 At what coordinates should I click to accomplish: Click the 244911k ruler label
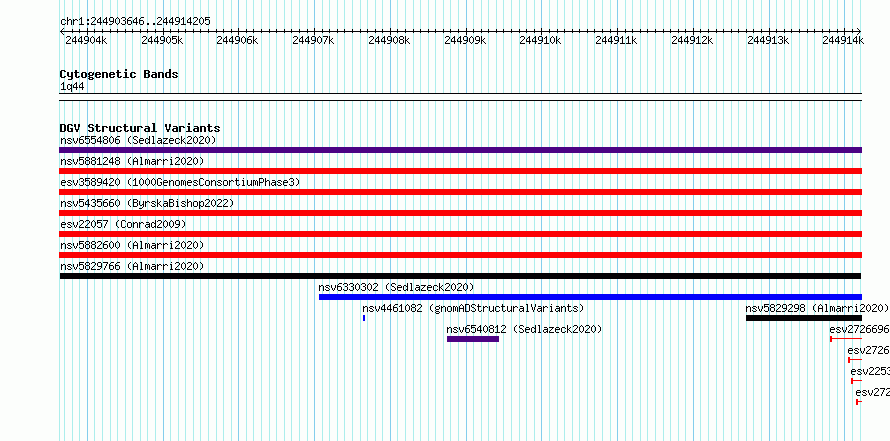[x=616, y=40]
